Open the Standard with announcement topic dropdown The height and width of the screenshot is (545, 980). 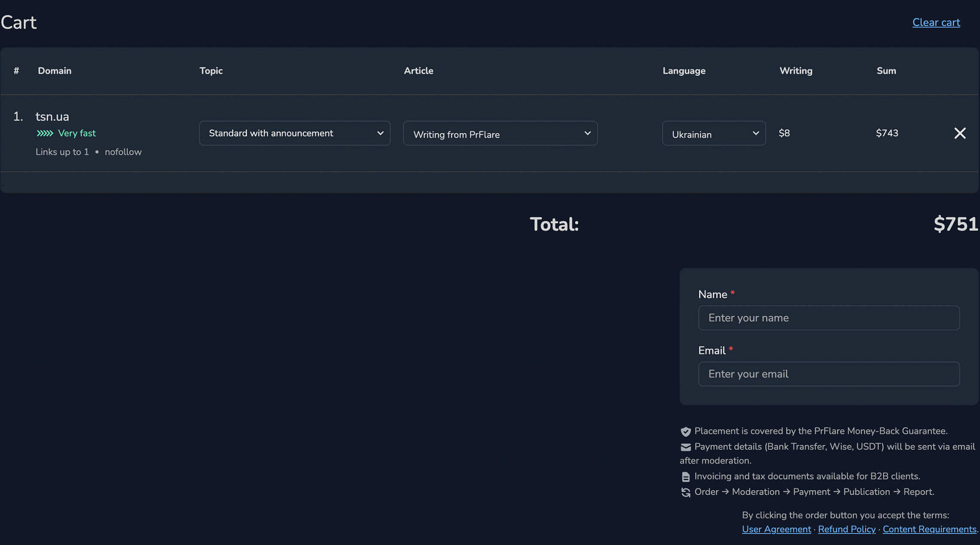pyautogui.click(x=294, y=133)
